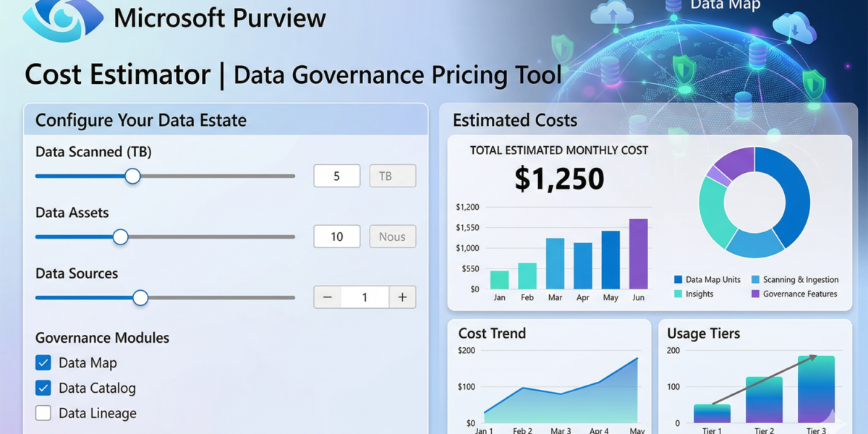Screen dimensions: 868x434
Task: Click the Data Sources count field showing 1
Action: click(x=365, y=297)
